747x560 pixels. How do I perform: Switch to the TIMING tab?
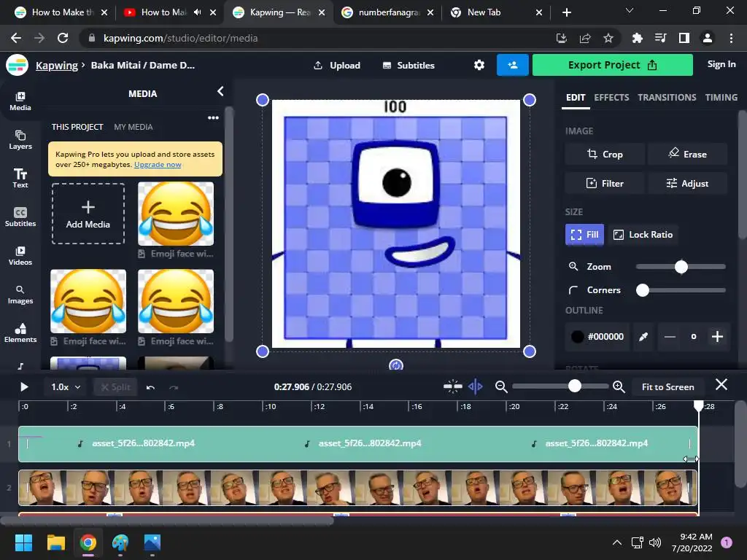click(721, 98)
